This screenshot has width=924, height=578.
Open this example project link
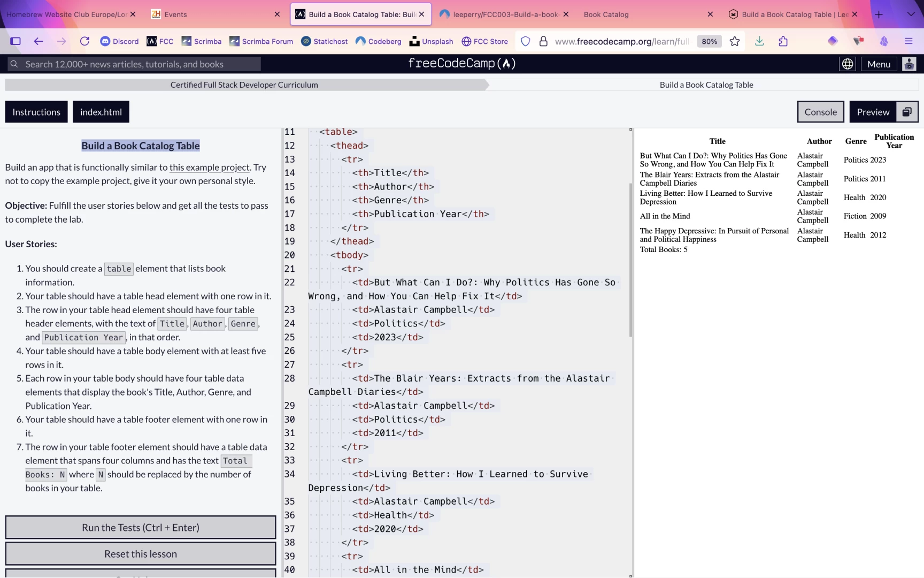209,167
